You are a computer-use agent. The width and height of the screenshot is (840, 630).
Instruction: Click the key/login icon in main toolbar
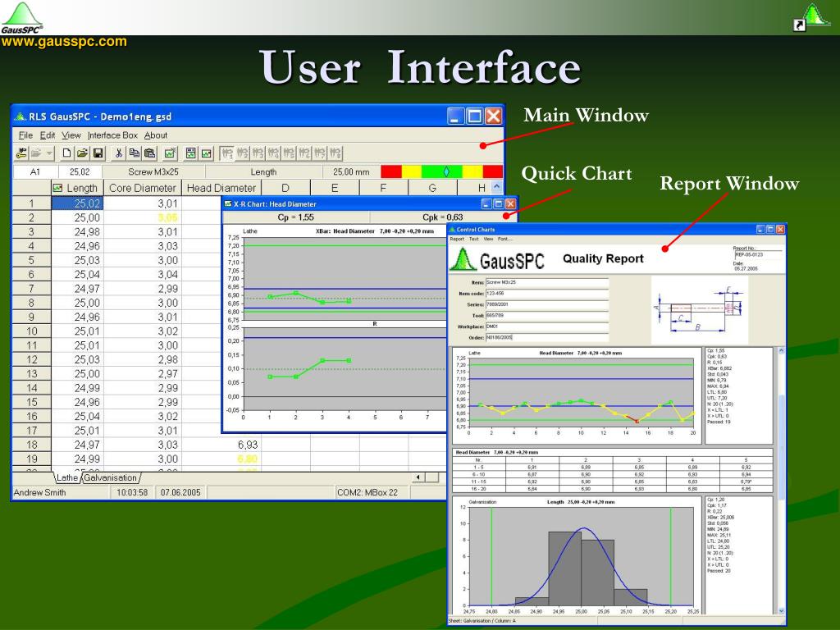pos(21,153)
